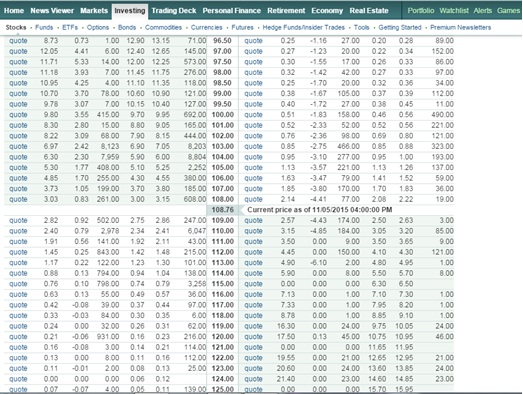This screenshot has width=523, height=394.
Task: Click call volume value 2,978
Action: [x=109, y=231]
